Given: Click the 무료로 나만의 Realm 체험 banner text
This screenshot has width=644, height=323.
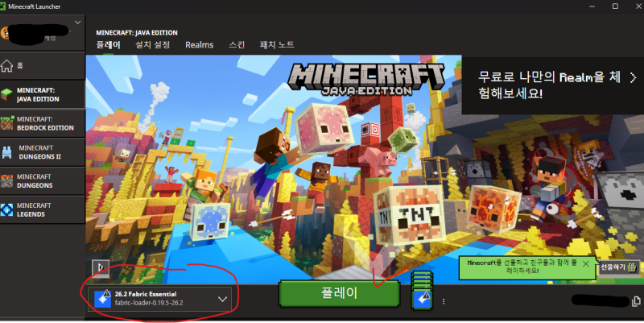Looking at the screenshot, I should [x=549, y=85].
